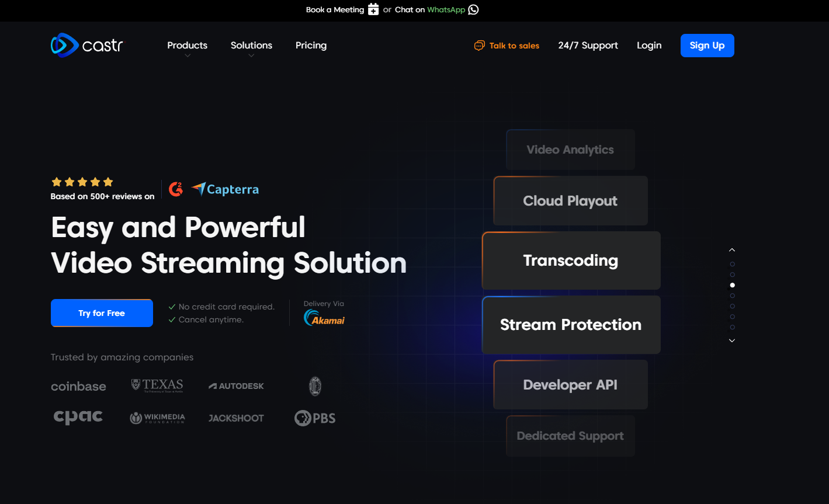Click the Try for Free button
The width and height of the screenshot is (829, 504).
point(102,312)
